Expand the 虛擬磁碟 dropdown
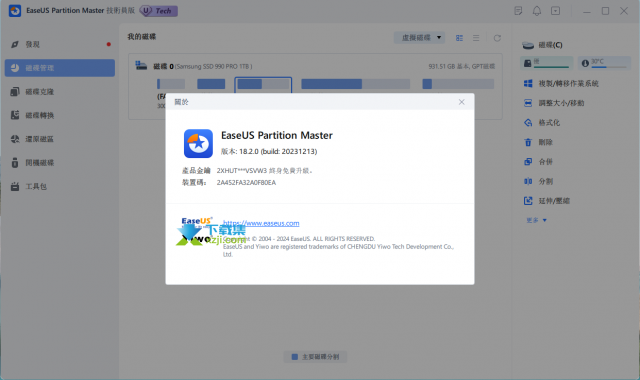Viewport: 640px width, 380px height. [420, 38]
